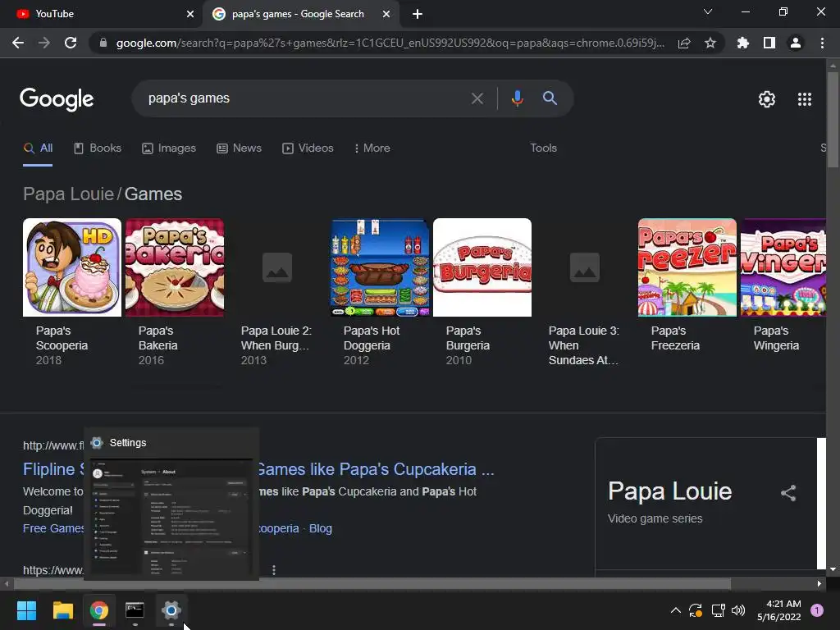Open the Papa's Bakeria game card
Image resolution: width=840 pixels, height=630 pixels.
point(175,293)
